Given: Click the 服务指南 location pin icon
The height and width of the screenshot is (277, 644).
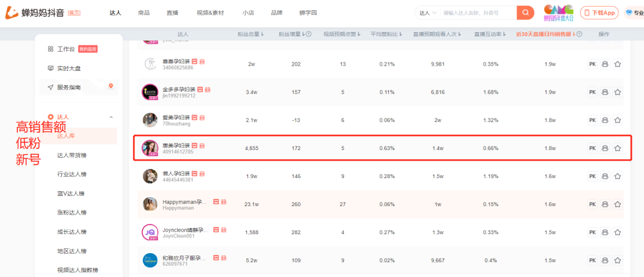Looking at the screenshot, I should pos(110,87).
